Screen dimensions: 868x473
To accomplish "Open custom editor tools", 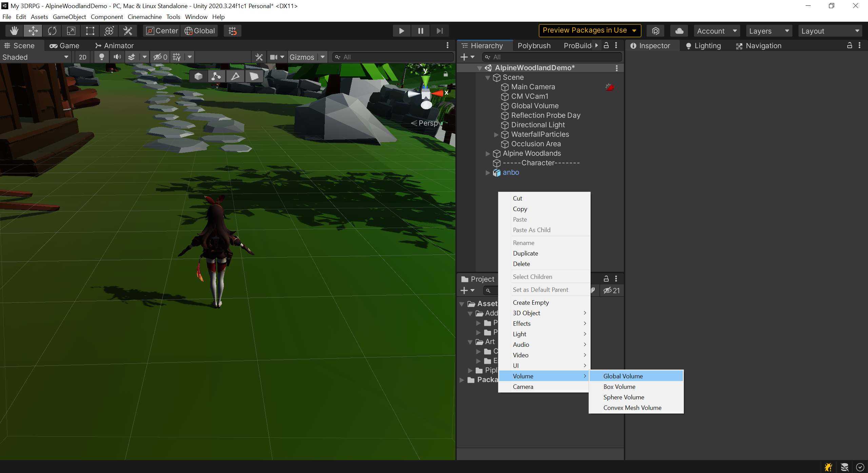I will 128,31.
